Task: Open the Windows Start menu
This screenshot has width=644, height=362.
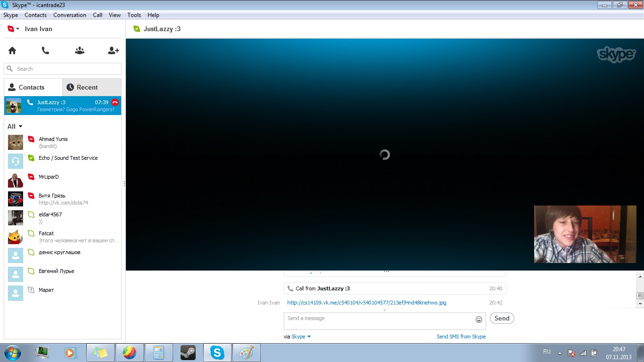Action: pos(12,353)
